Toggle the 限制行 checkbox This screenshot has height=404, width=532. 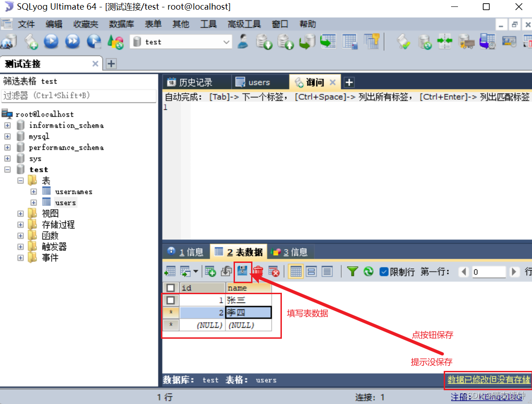384,272
